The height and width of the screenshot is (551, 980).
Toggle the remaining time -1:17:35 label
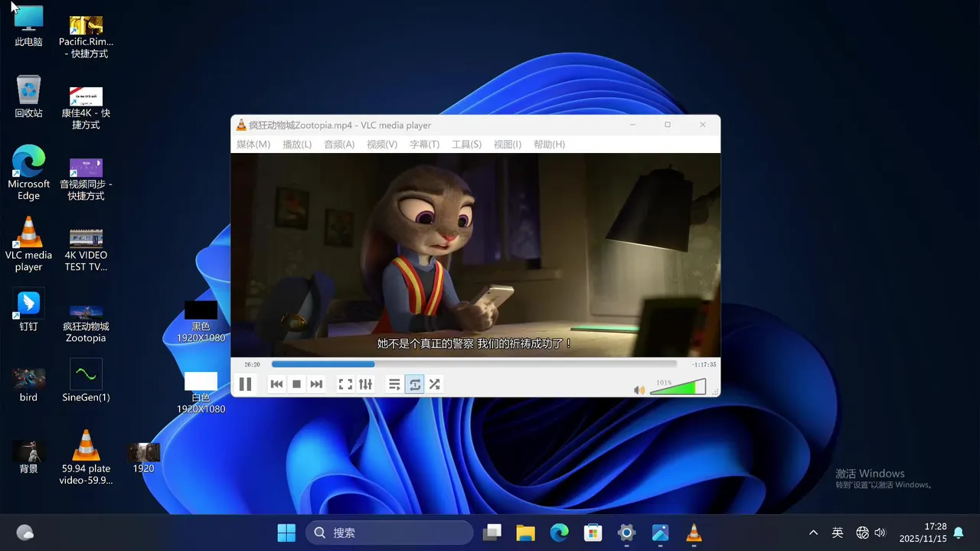tap(703, 365)
